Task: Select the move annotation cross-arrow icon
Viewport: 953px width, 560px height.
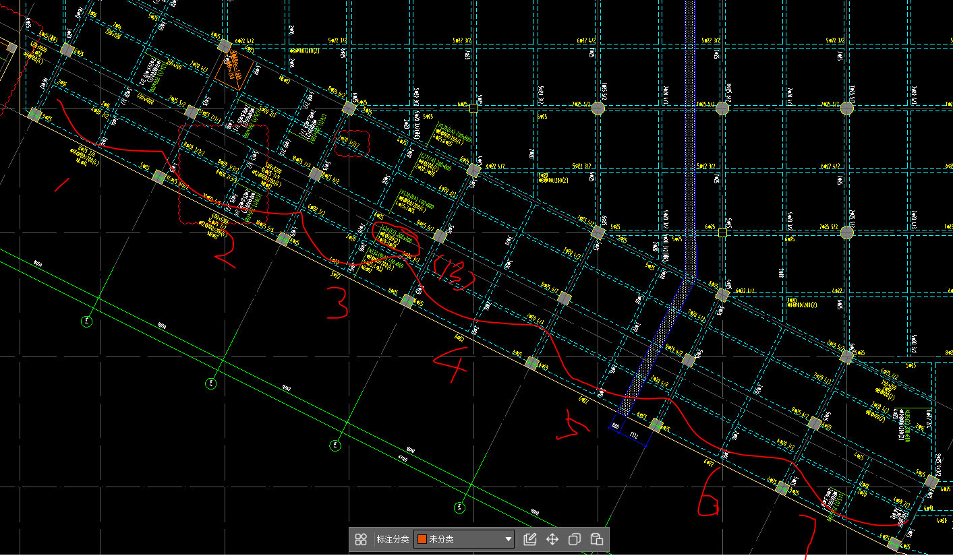Action: click(x=552, y=539)
